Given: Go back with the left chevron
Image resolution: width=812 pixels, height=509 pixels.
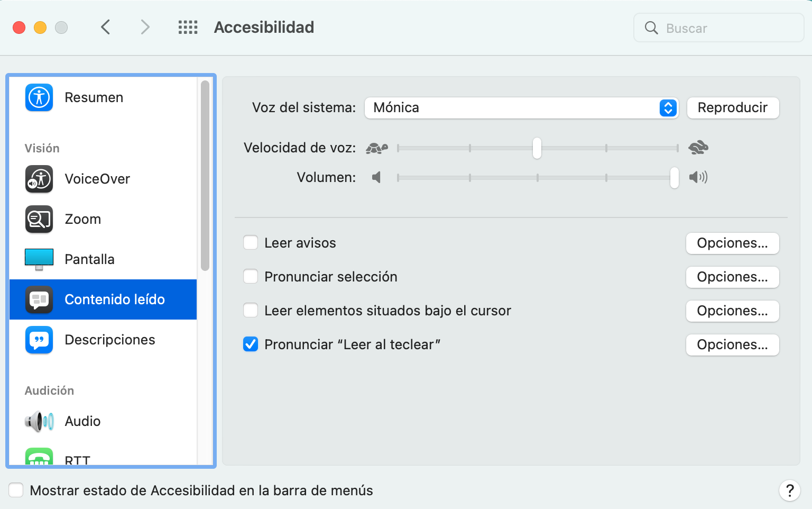Looking at the screenshot, I should [106, 27].
